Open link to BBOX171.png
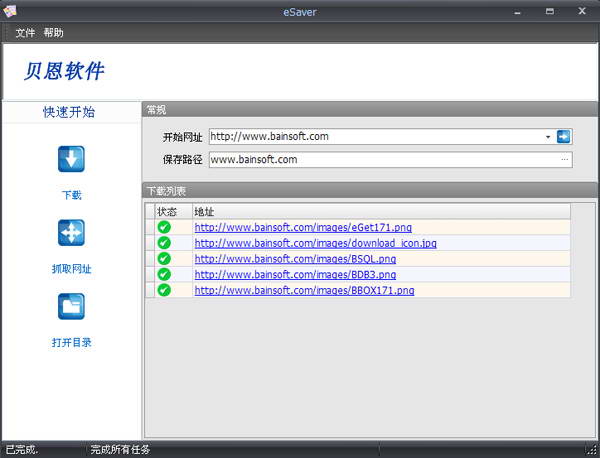The height and width of the screenshot is (458, 600). pos(304,290)
